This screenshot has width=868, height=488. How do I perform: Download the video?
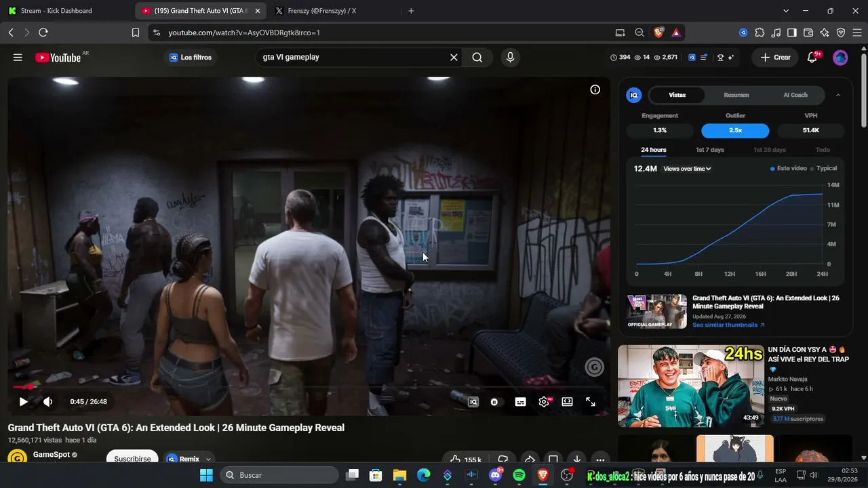click(x=576, y=460)
